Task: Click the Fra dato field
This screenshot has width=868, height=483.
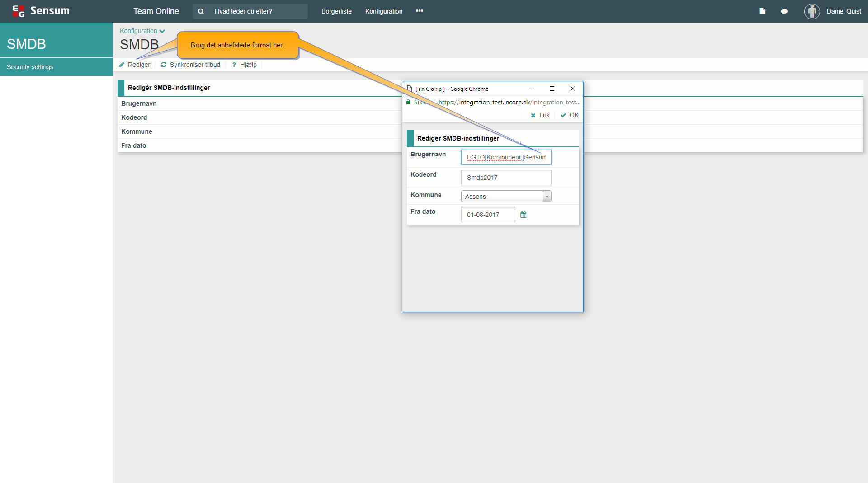Action: click(488, 215)
